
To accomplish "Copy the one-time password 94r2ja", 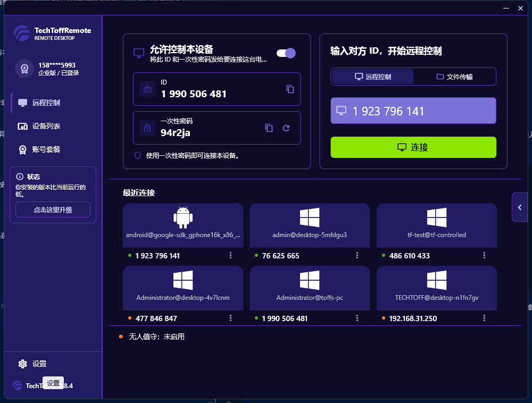I will [269, 128].
